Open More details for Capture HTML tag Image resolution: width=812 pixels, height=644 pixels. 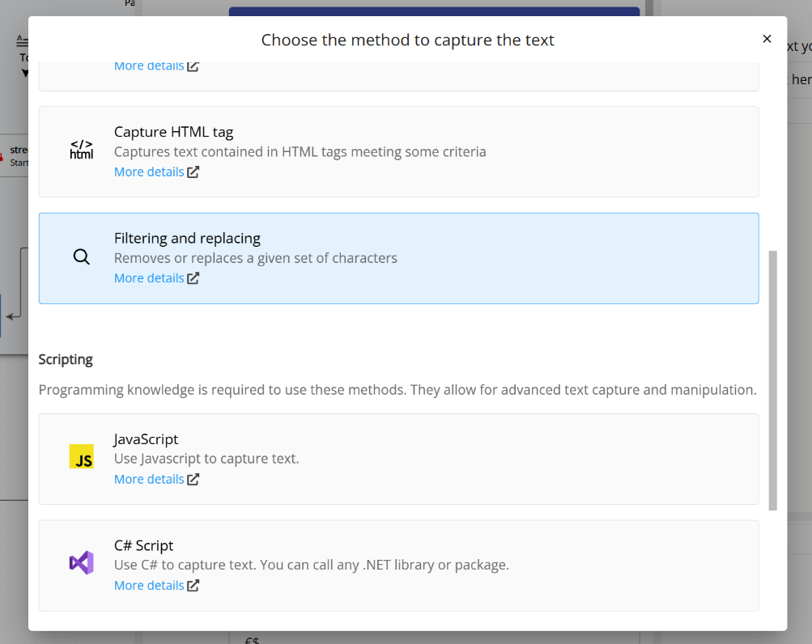coord(148,172)
